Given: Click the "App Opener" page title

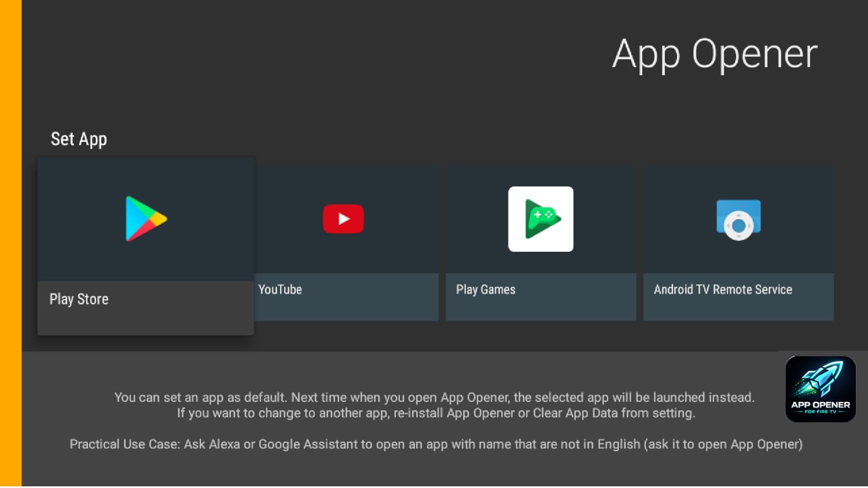Looking at the screenshot, I should pyautogui.click(x=715, y=55).
